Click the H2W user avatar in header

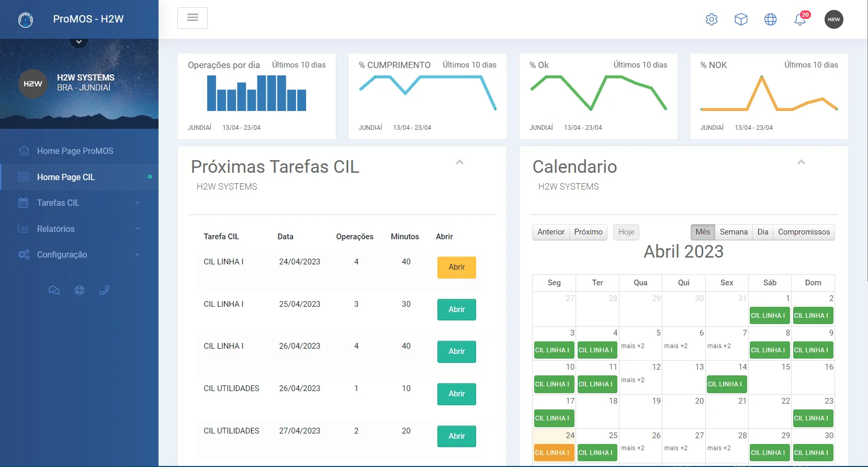click(x=834, y=19)
